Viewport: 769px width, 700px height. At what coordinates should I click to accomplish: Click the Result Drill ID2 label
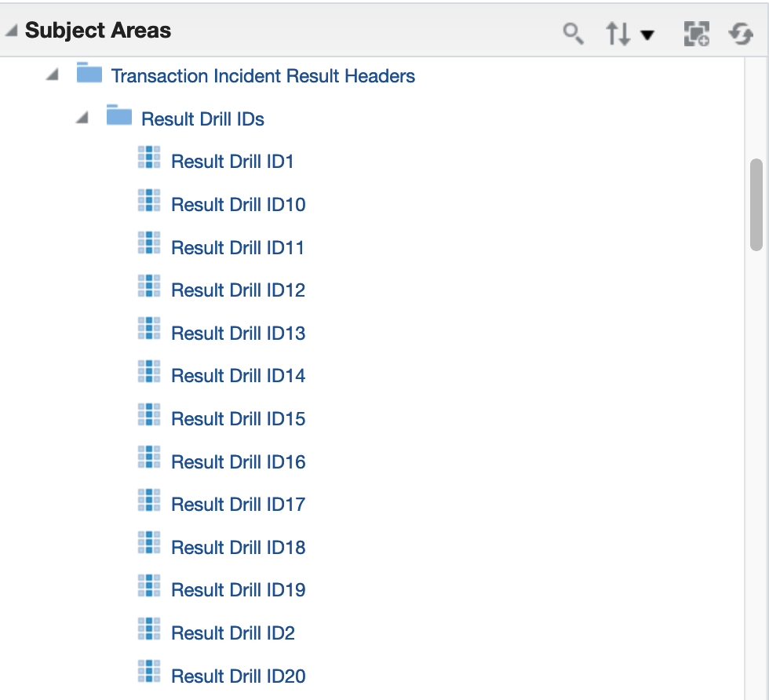pos(232,633)
